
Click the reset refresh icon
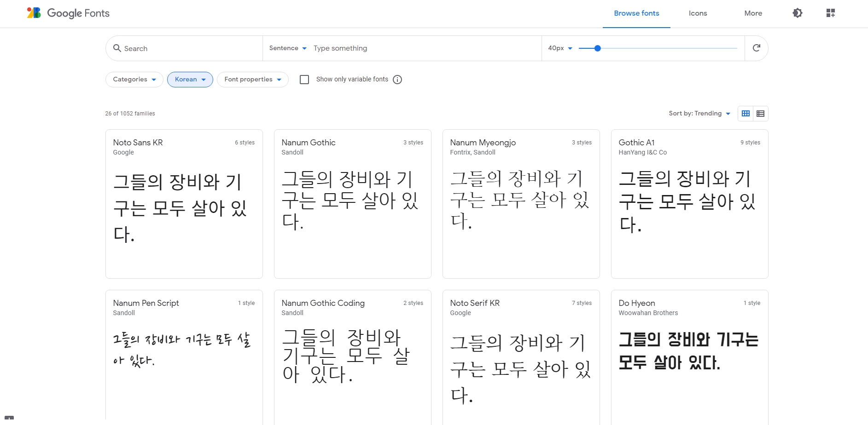coord(756,48)
